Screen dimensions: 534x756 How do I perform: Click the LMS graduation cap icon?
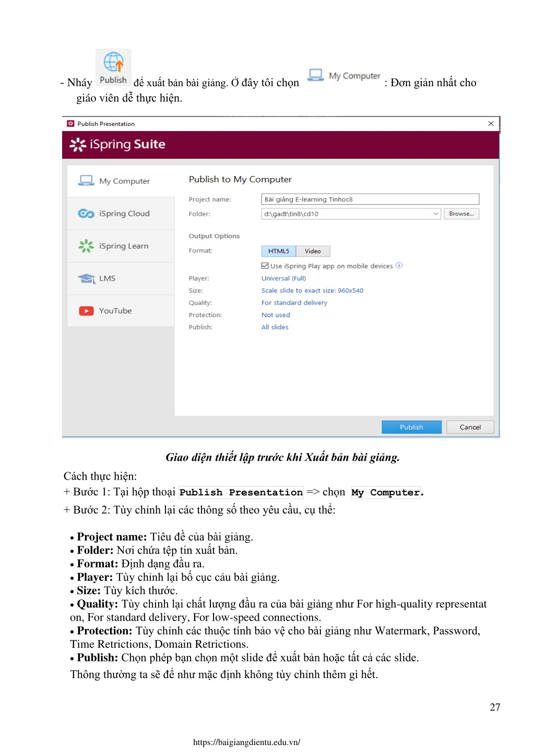[x=86, y=278]
